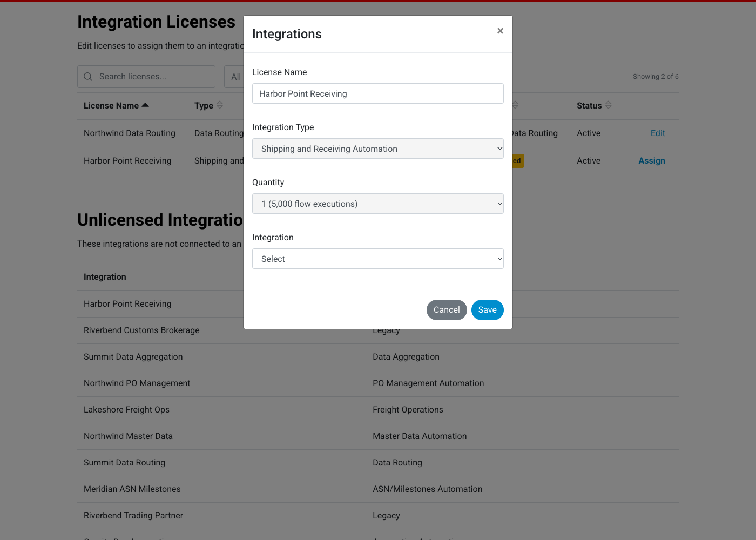This screenshot has width=756, height=540.
Task: Click Harbor Point Receiving in unlicensed list
Action: coord(127,304)
